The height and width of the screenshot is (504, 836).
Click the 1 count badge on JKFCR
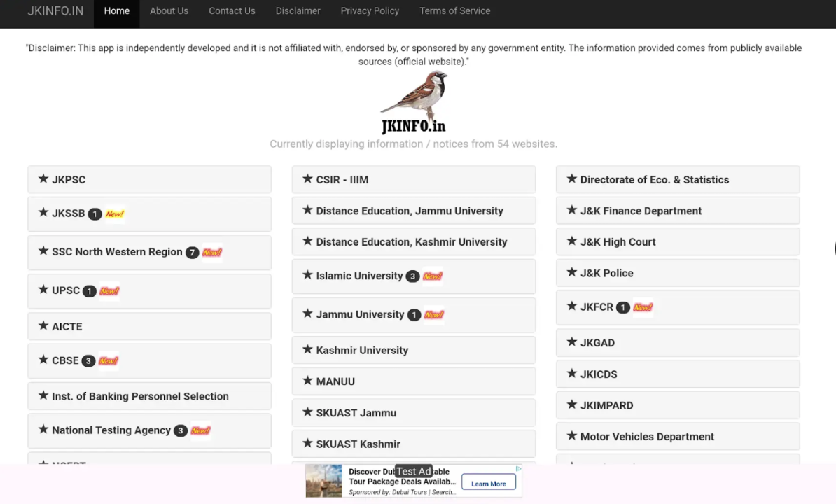(x=622, y=307)
